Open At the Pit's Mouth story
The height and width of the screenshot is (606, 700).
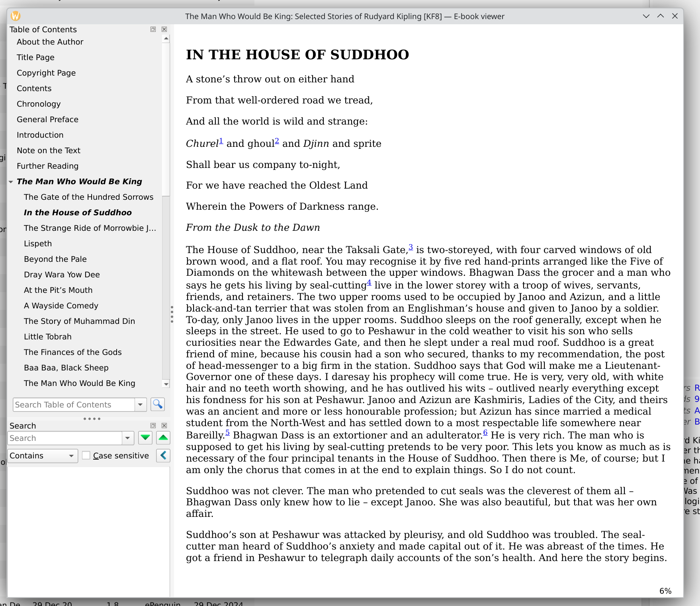click(58, 290)
